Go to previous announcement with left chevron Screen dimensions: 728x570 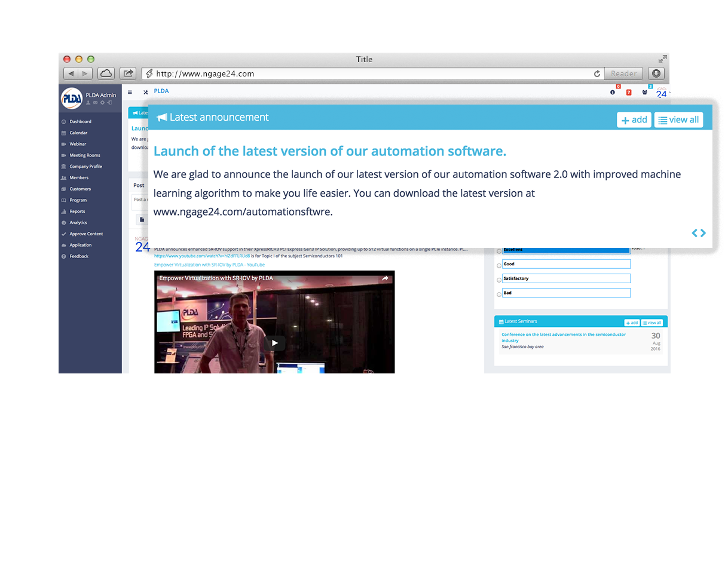[x=695, y=233]
